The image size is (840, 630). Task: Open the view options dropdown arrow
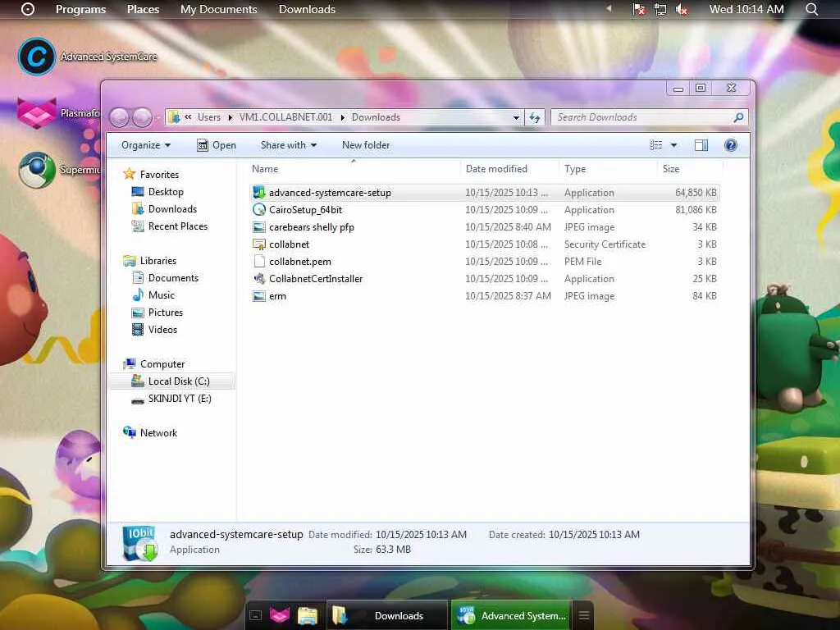click(x=674, y=145)
